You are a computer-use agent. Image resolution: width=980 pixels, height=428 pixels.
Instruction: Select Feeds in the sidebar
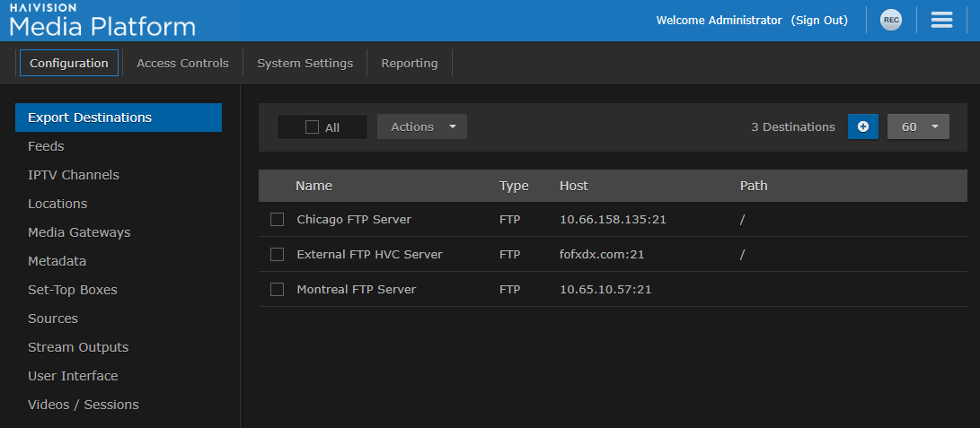click(46, 146)
